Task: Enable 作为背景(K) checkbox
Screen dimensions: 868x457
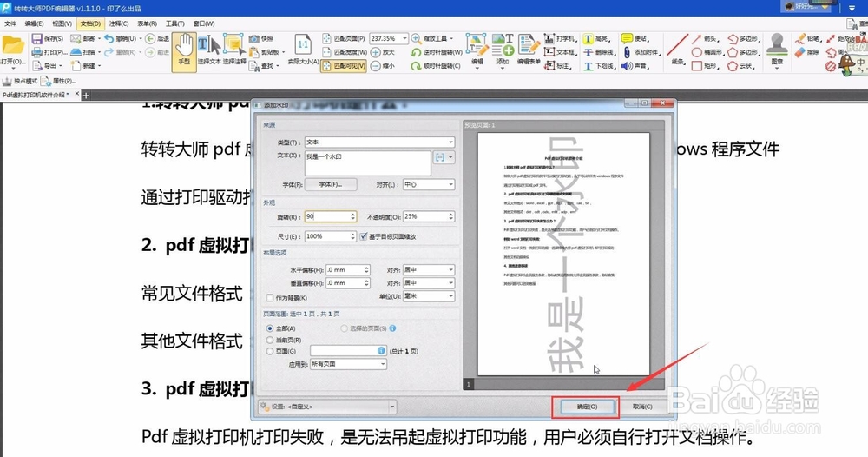Action: [270, 297]
